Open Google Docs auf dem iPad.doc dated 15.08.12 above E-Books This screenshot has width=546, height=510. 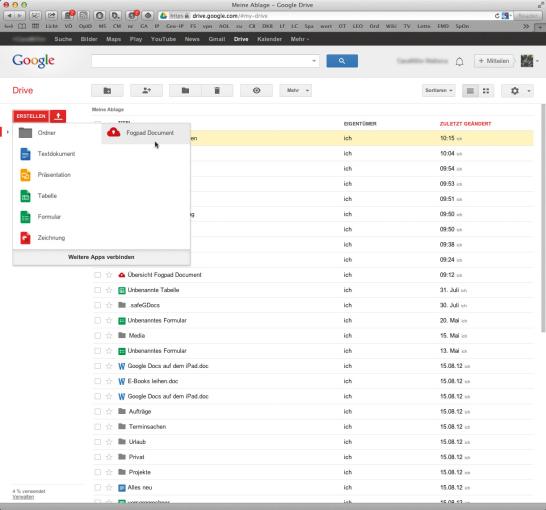tap(168, 366)
